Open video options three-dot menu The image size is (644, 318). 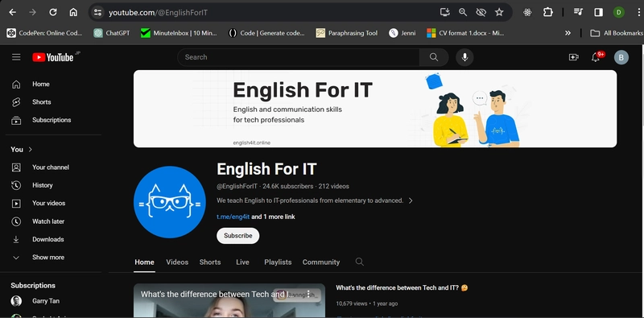(x=308, y=293)
